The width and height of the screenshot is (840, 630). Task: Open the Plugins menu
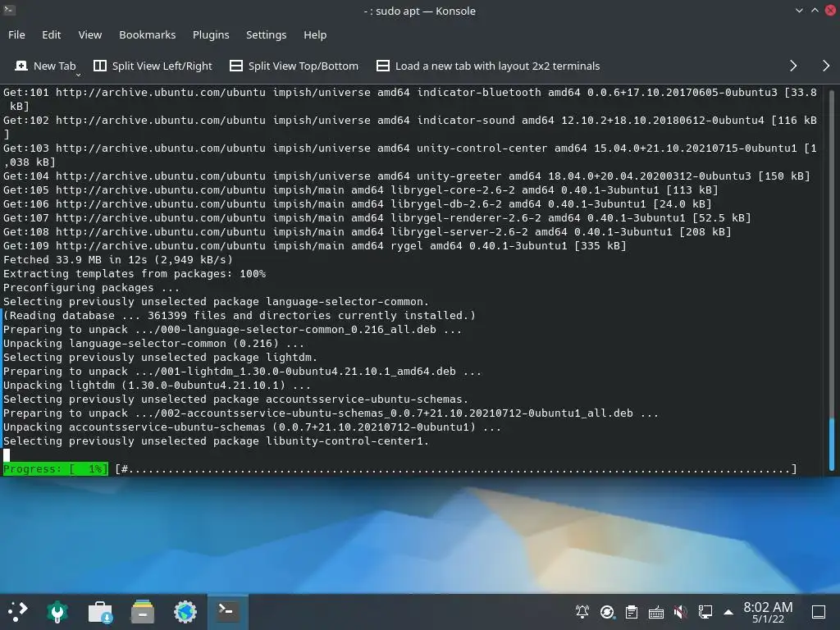(x=211, y=34)
